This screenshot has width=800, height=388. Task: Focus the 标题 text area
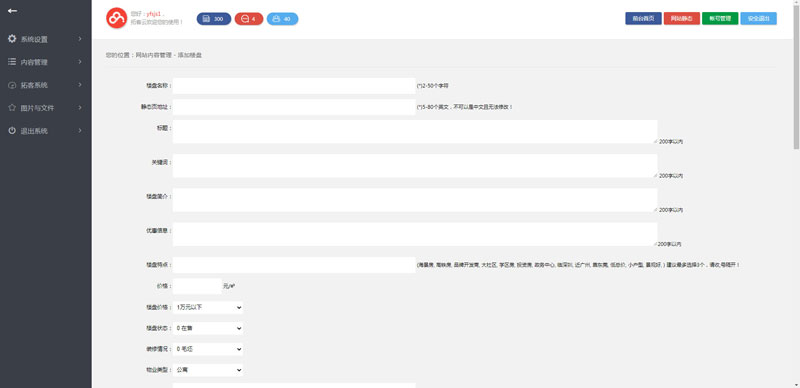point(415,132)
